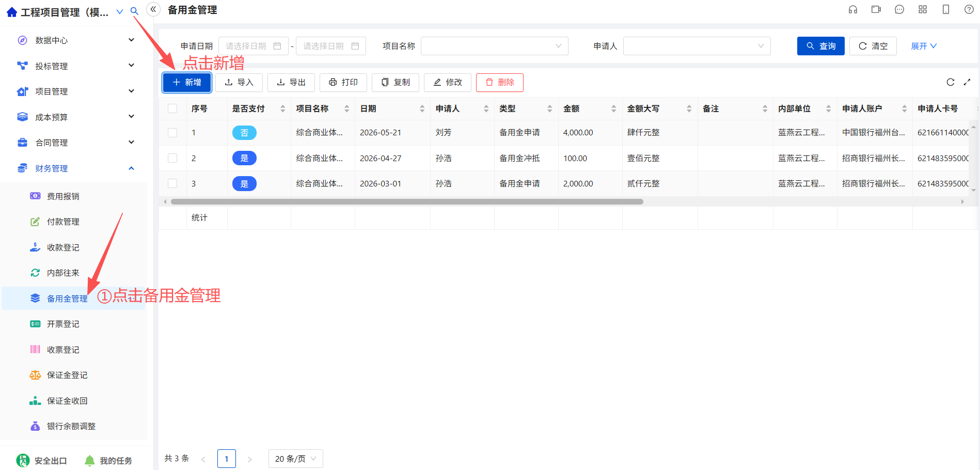Open the apps grid icon in header
This screenshot has height=470, width=980.
click(923, 9)
